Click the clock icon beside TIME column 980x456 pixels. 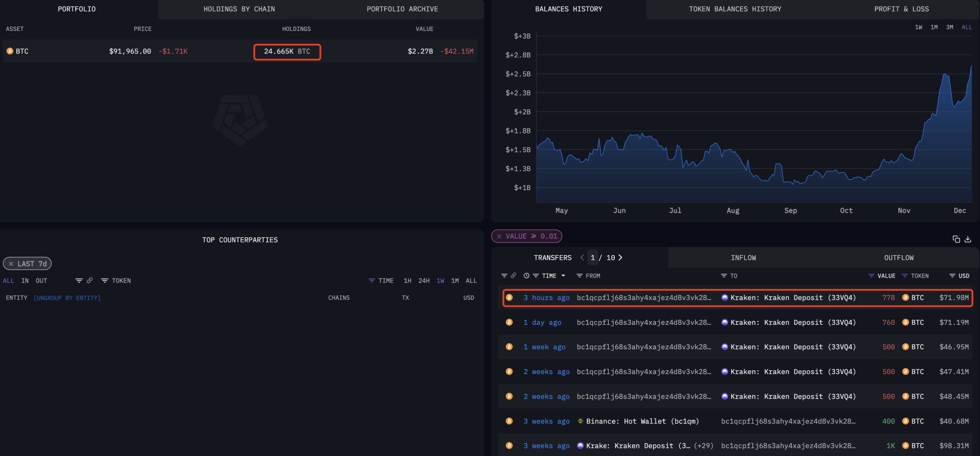(526, 275)
